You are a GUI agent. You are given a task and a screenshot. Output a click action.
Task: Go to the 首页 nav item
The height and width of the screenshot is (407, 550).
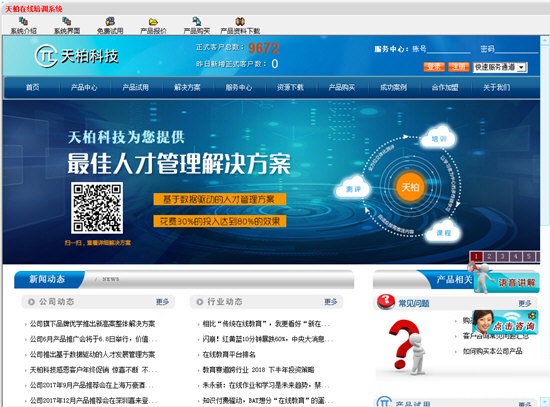[33, 87]
